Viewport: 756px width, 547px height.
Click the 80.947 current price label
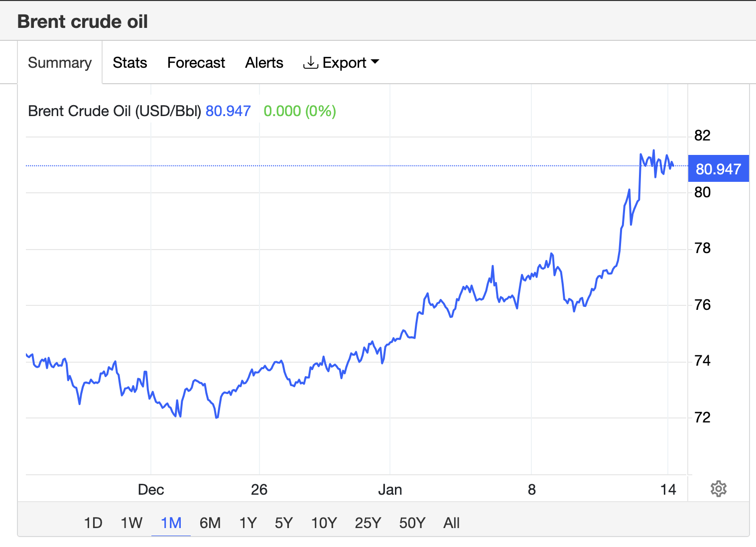(718, 169)
